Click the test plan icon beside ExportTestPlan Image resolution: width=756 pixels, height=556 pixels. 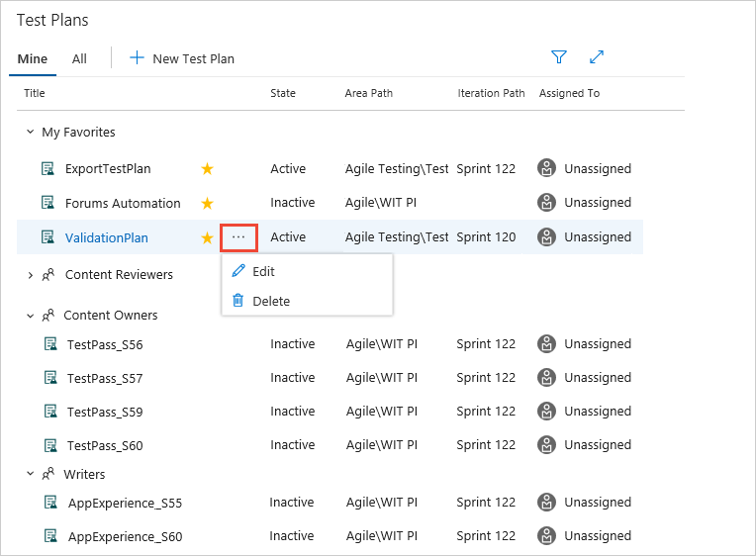[x=47, y=169]
